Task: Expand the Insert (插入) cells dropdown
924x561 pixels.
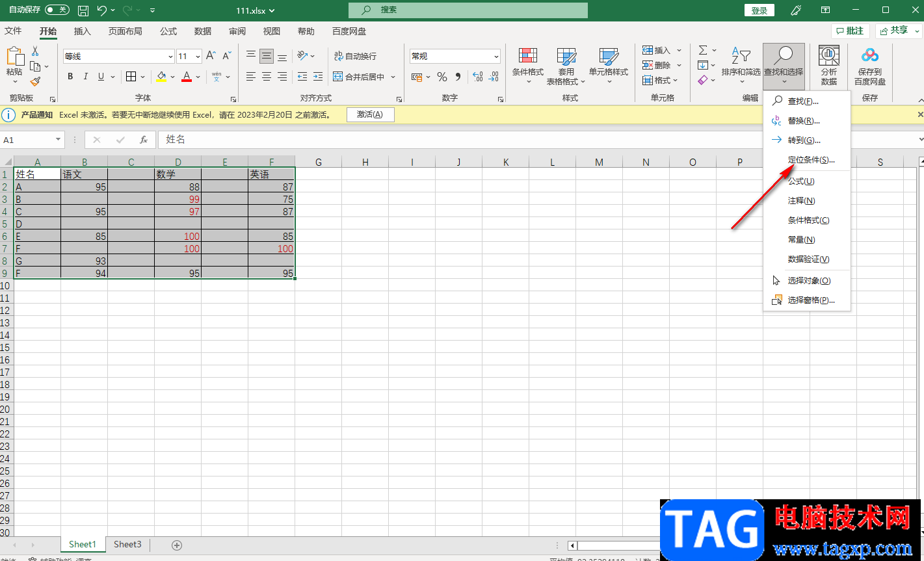Action: [679, 50]
